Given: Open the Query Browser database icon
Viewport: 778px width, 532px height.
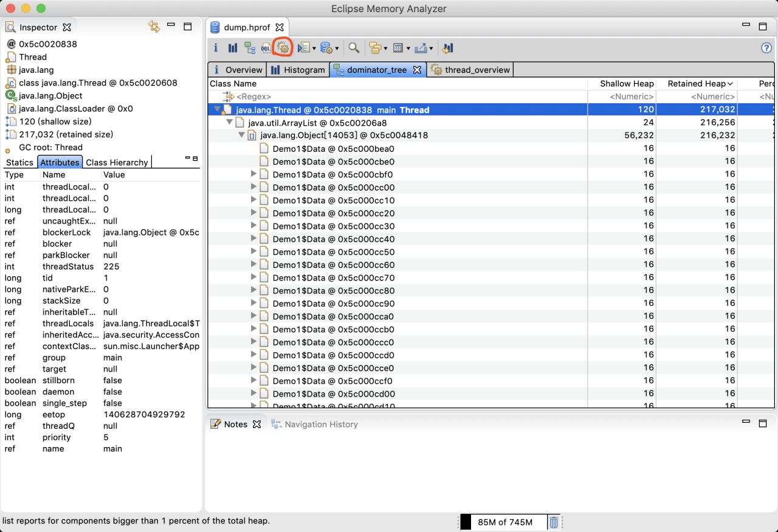Looking at the screenshot, I should point(326,48).
